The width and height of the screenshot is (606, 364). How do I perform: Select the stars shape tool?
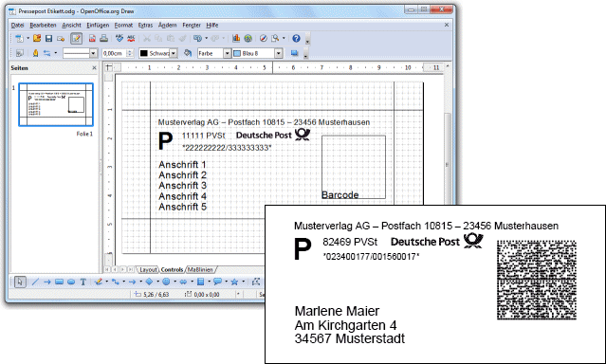click(x=234, y=282)
